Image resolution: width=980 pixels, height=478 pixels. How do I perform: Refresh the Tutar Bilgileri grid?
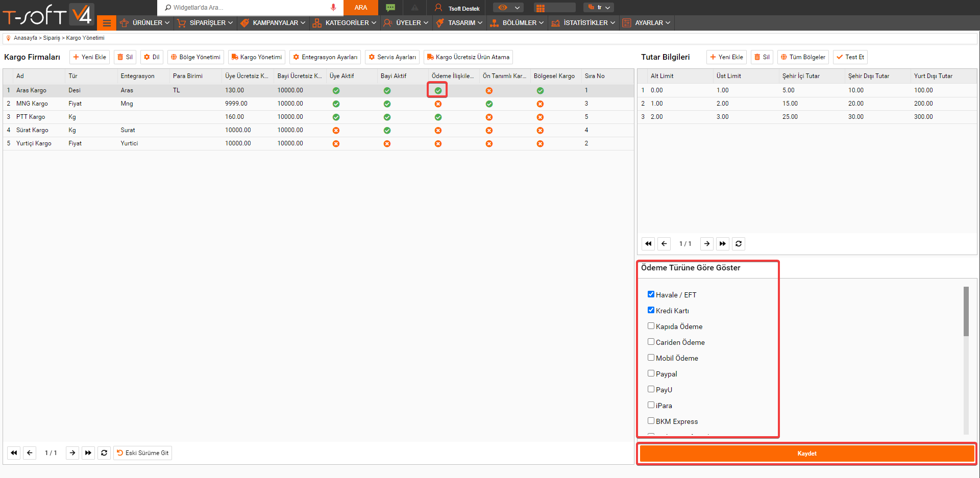[739, 244]
